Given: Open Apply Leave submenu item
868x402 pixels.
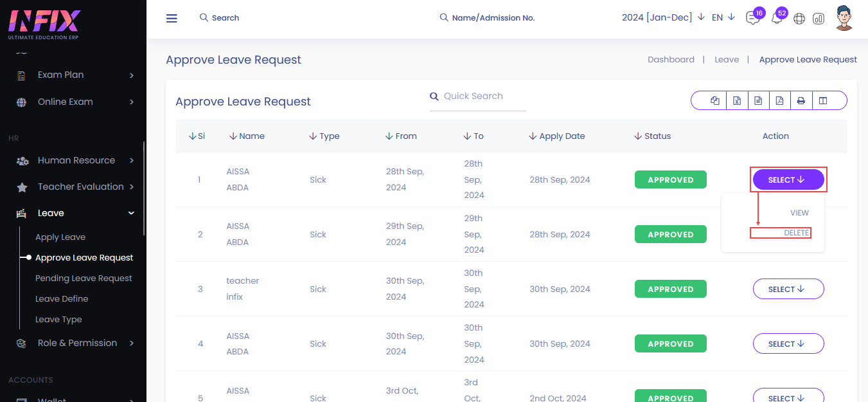Looking at the screenshot, I should [60, 237].
